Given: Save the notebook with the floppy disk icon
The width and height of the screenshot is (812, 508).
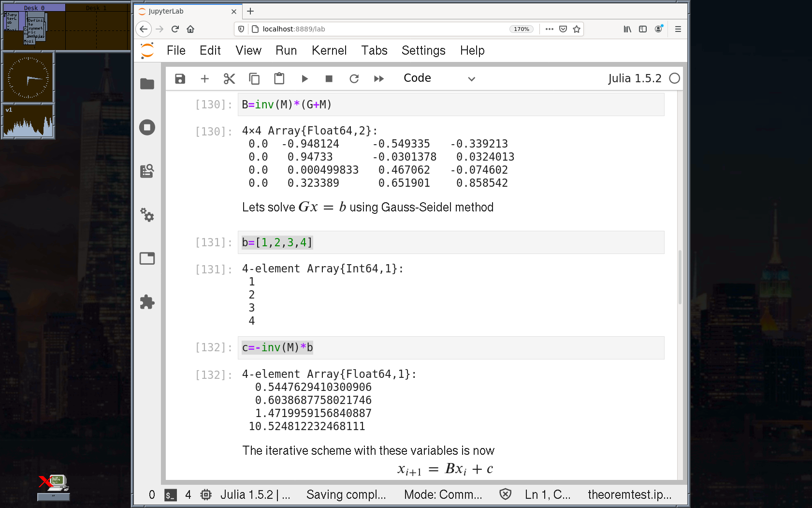Looking at the screenshot, I should (180, 79).
